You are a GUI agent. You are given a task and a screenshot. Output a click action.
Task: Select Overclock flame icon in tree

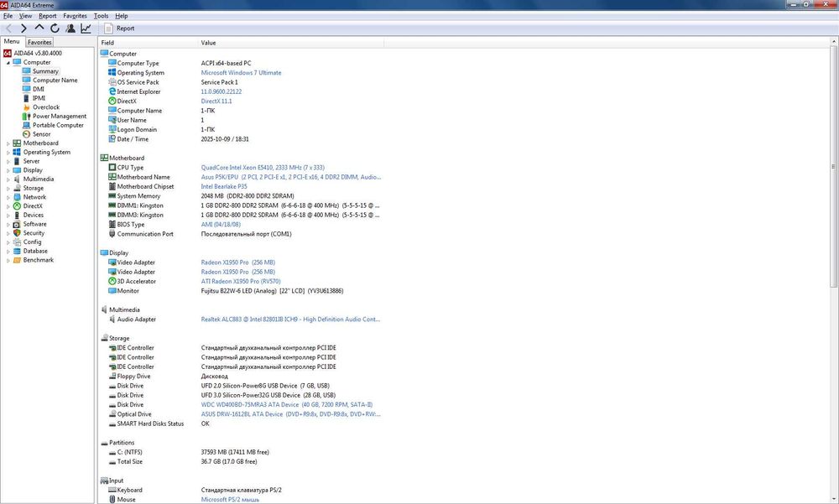coord(26,107)
